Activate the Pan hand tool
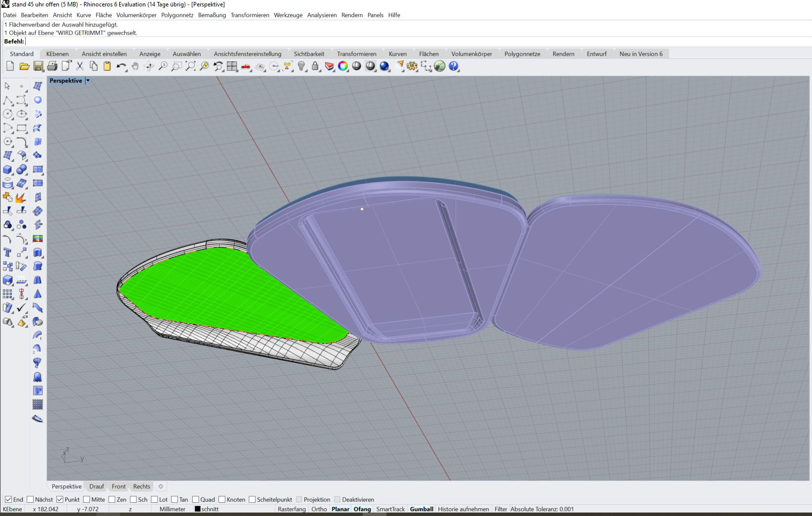 (135, 66)
